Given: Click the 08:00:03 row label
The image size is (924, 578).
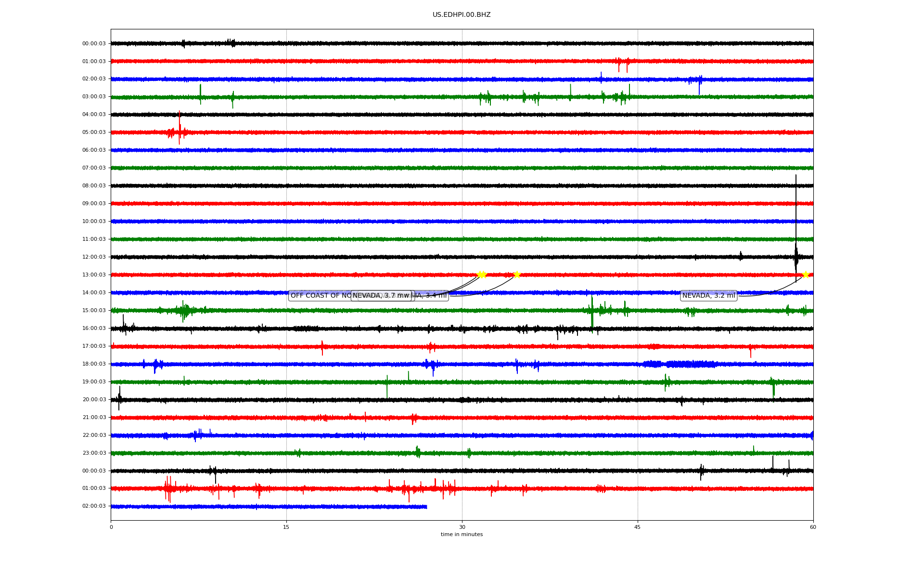Looking at the screenshot, I should (94, 186).
